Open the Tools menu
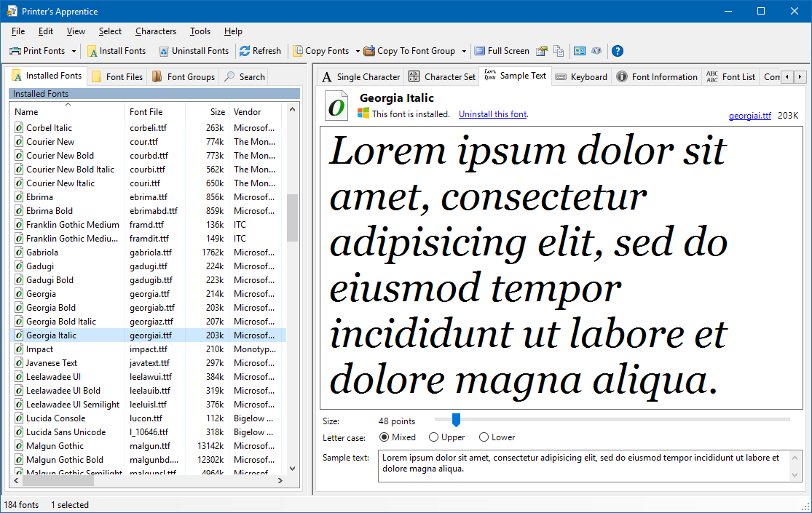Screen dimensions: 812x513 200,31
